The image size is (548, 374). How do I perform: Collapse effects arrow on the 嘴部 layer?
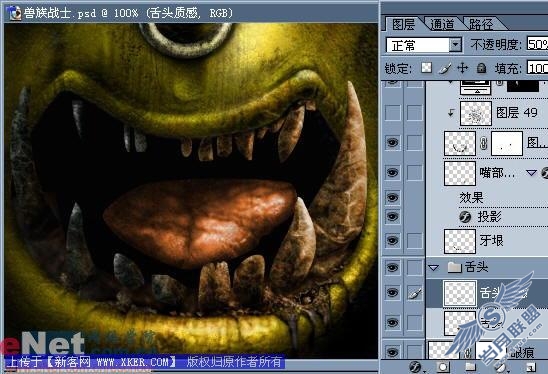(x=531, y=172)
